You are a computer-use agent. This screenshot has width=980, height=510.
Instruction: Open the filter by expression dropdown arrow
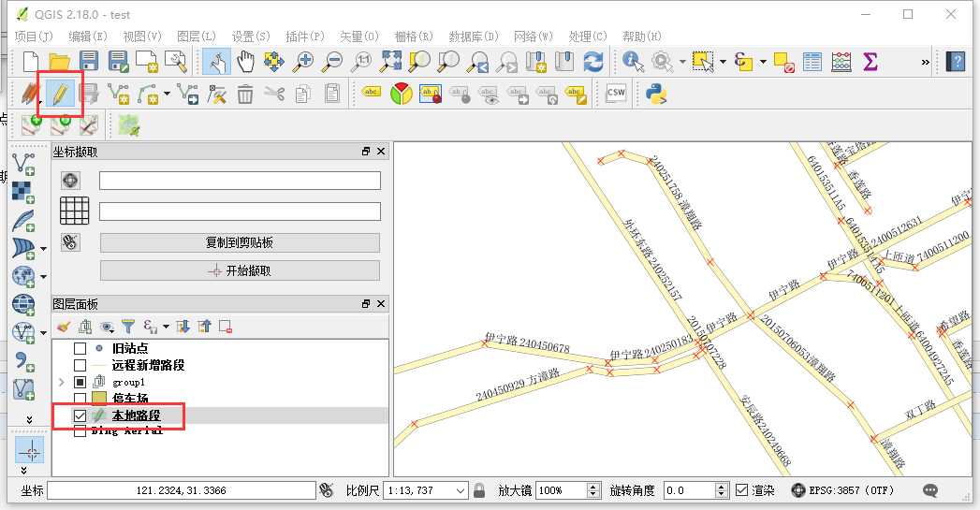click(x=166, y=327)
